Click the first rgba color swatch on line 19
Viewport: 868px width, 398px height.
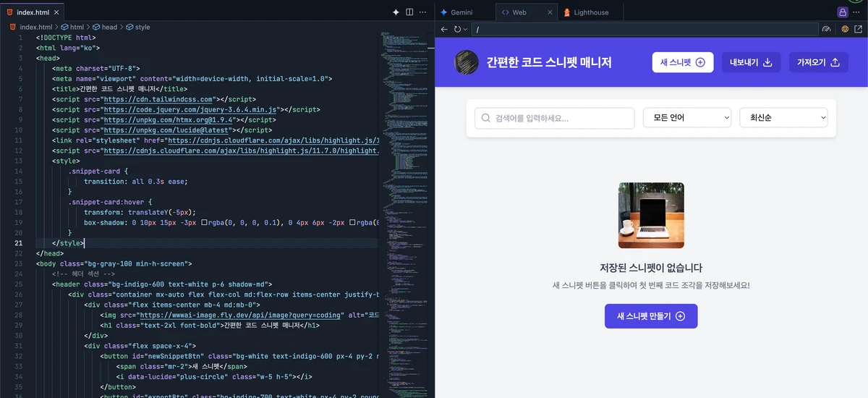(x=205, y=223)
